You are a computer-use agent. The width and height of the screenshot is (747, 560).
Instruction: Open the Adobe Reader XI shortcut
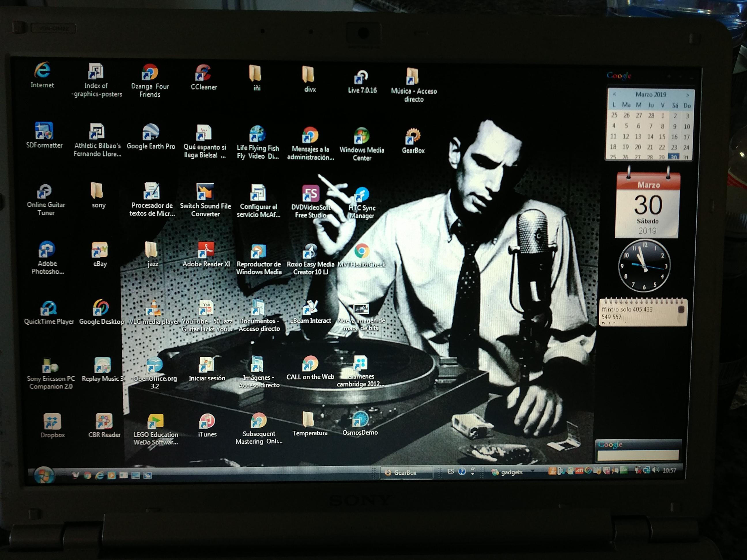coord(206,250)
